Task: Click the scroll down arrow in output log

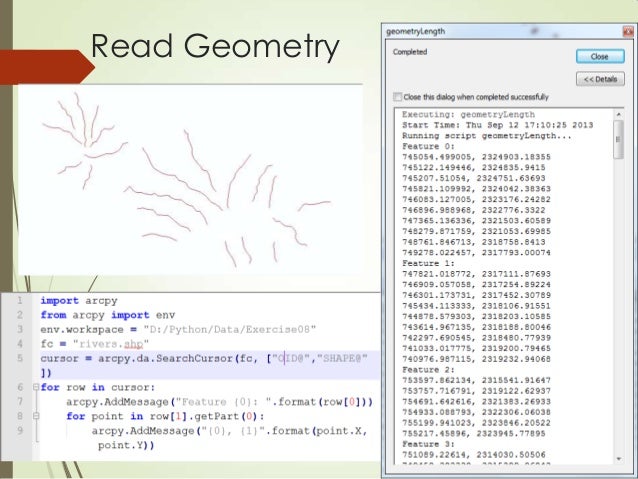Action: click(x=618, y=459)
